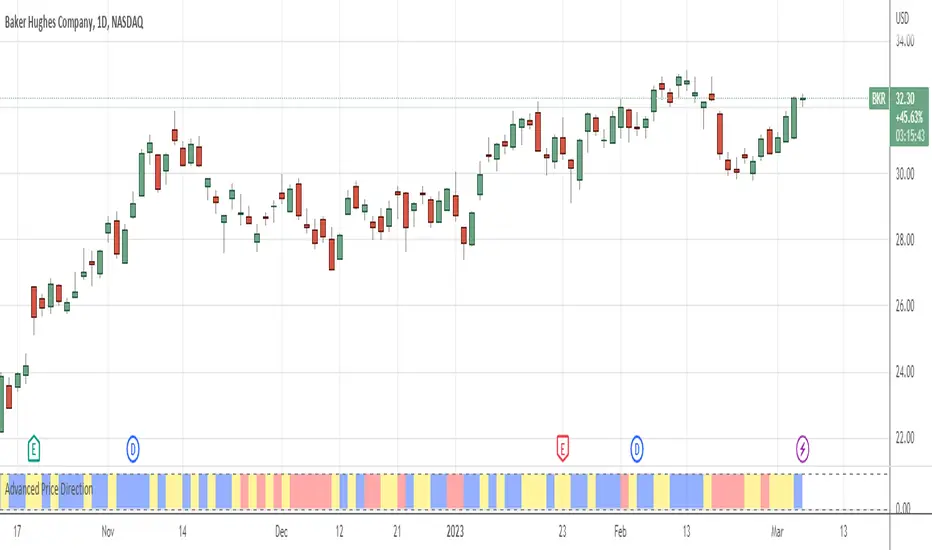Click the purple lightning event marker
The height and width of the screenshot is (550, 932).
tap(802, 447)
